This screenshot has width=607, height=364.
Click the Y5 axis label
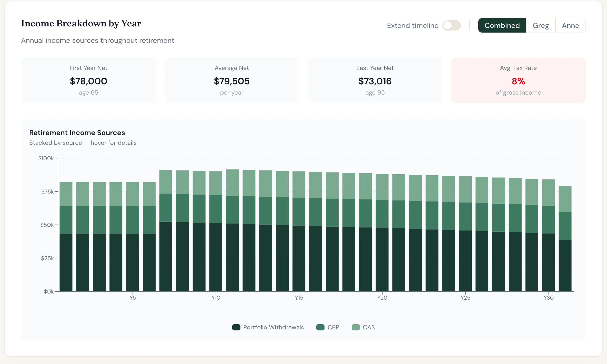(x=133, y=298)
